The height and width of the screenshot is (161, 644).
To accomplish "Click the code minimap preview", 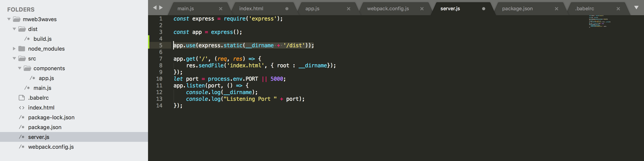I will pos(600,21).
